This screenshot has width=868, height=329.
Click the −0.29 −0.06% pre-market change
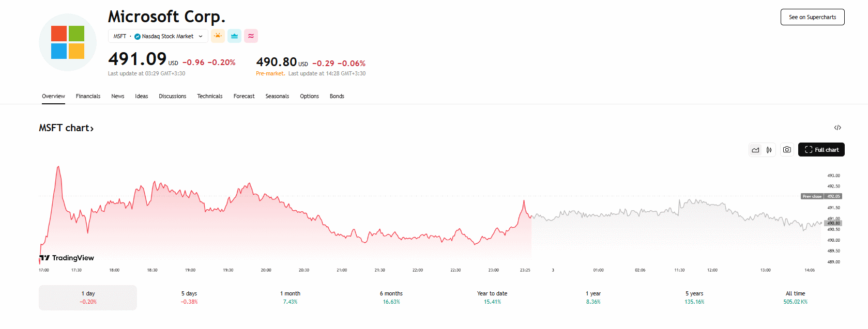[x=339, y=64]
